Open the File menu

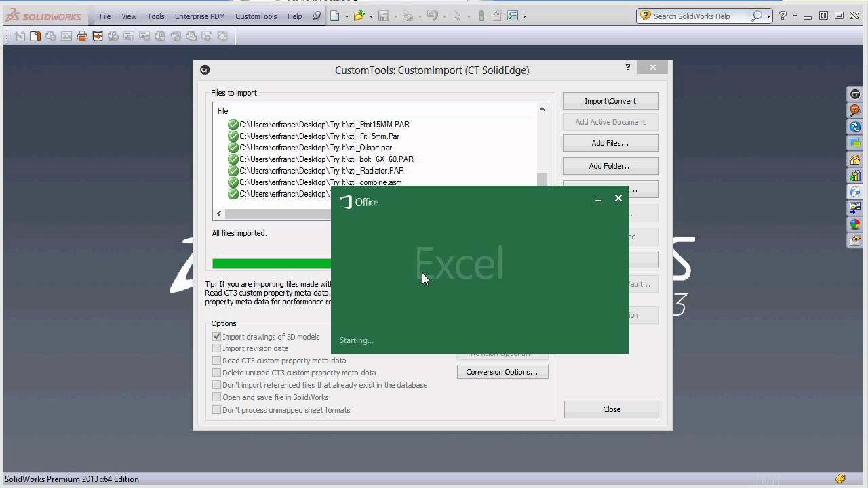point(105,16)
